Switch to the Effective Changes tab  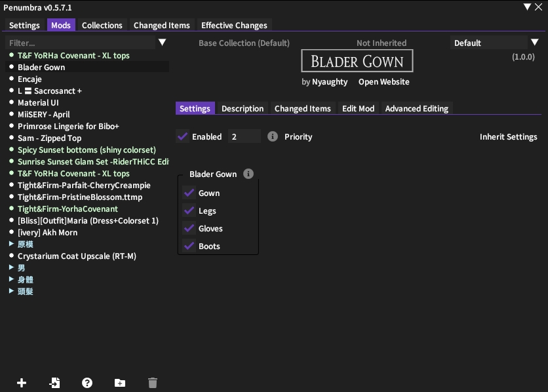point(234,25)
